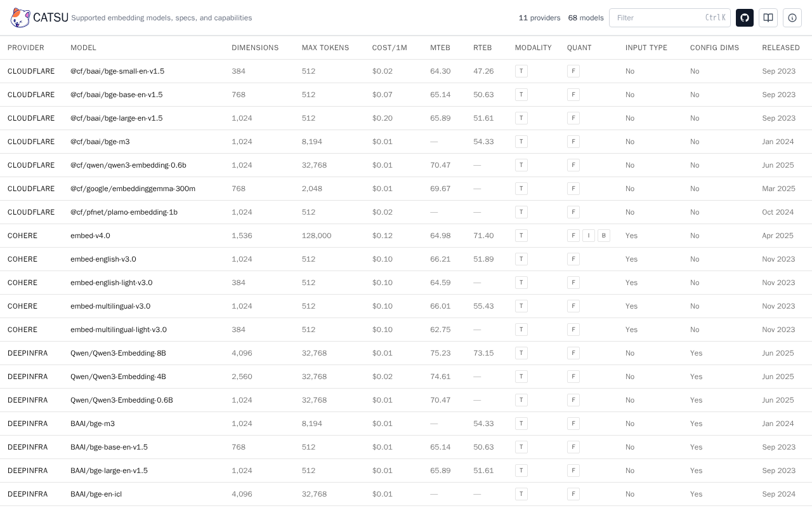The height and width of the screenshot is (508, 812).
Task: Click the B quant badge for embed-v4.0
Action: (x=604, y=236)
